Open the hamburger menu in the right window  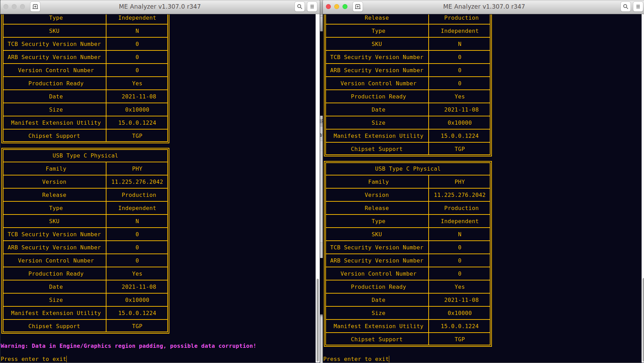coord(638,7)
